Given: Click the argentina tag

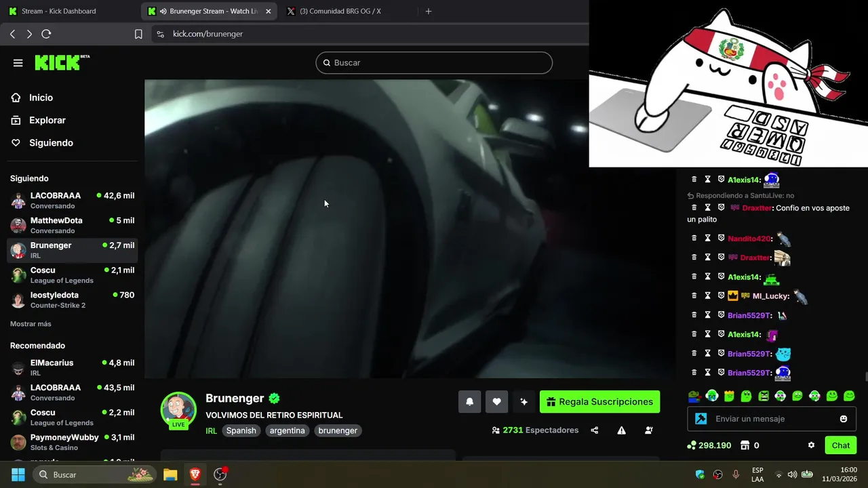Looking at the screenshot, I should click(x=287, y=430).
